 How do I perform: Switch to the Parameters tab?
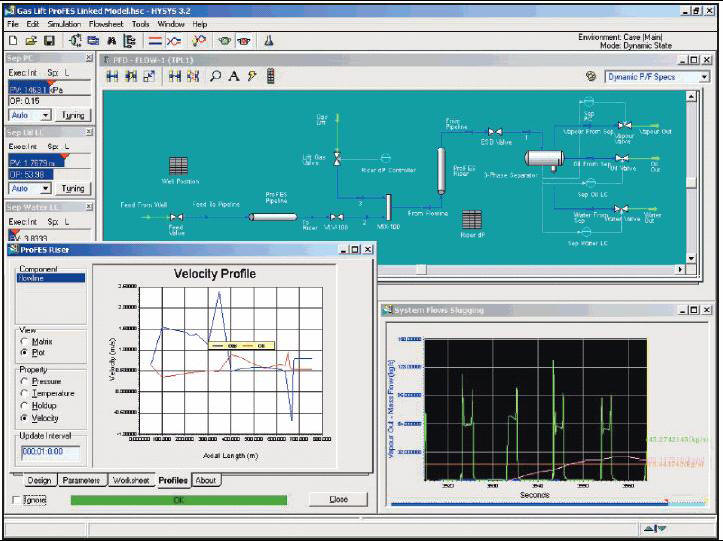click(x=81, y=480)
